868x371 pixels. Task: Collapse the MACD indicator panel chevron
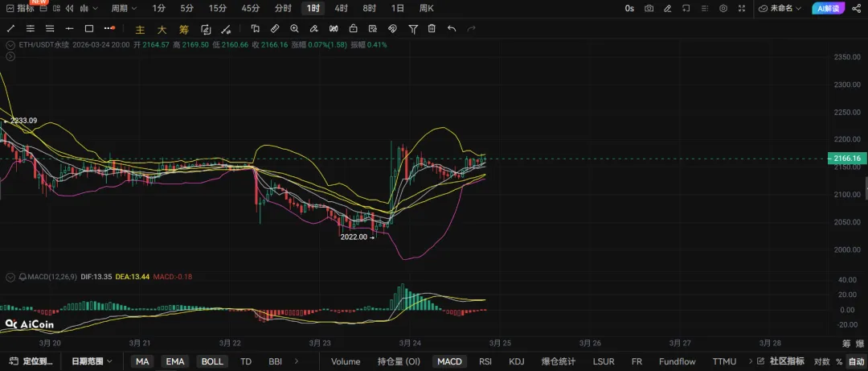point(10,276)
